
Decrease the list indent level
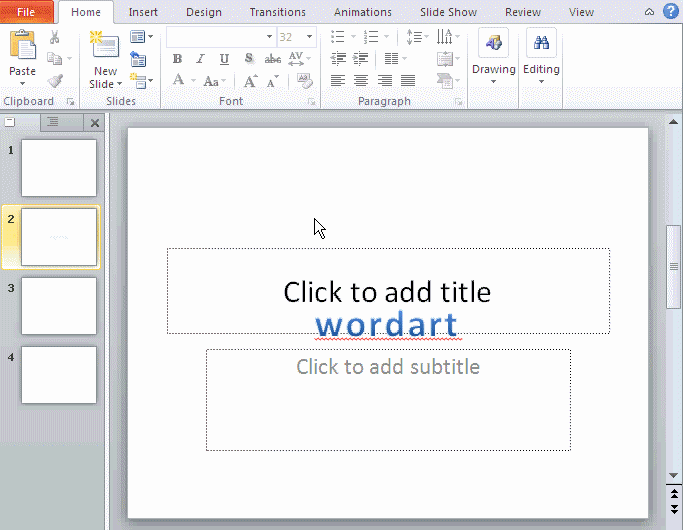tap(338, 58)
